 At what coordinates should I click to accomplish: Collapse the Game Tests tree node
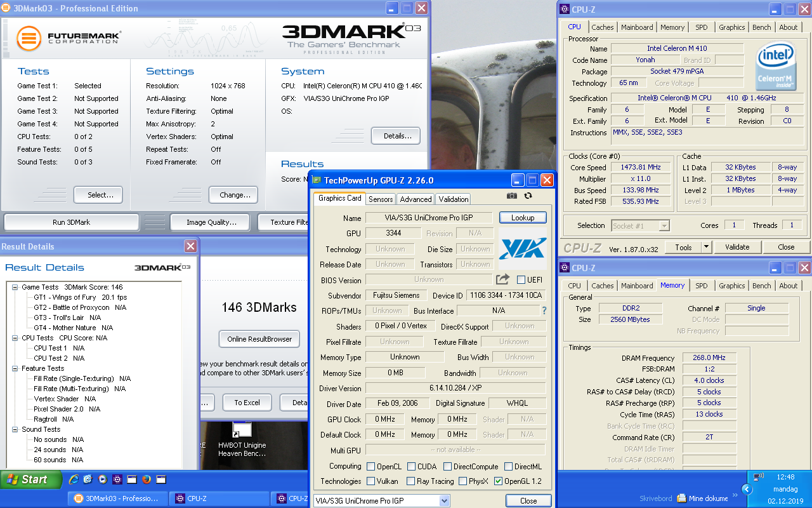[x=15, y=287]
